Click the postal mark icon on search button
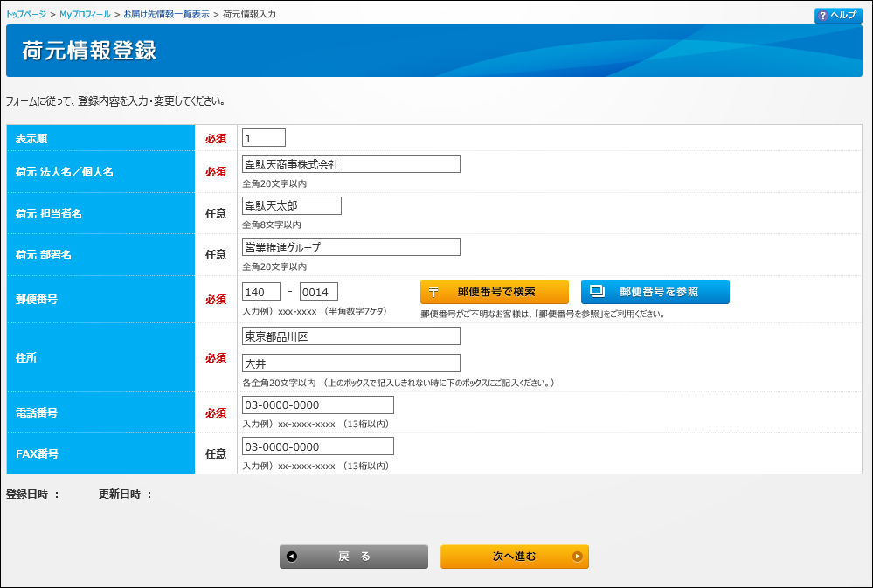Screen dimensions: 873x588 (x=433, y=292)
